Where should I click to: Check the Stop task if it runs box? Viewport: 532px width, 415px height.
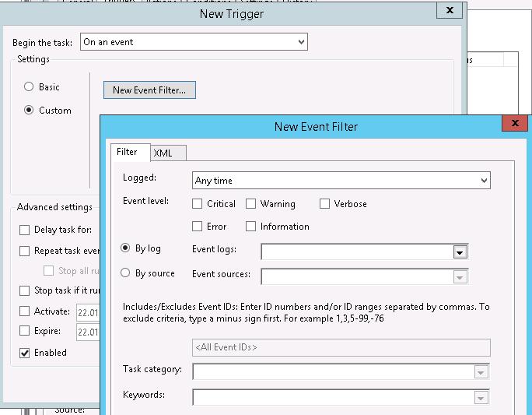click(x=24, y=290)
